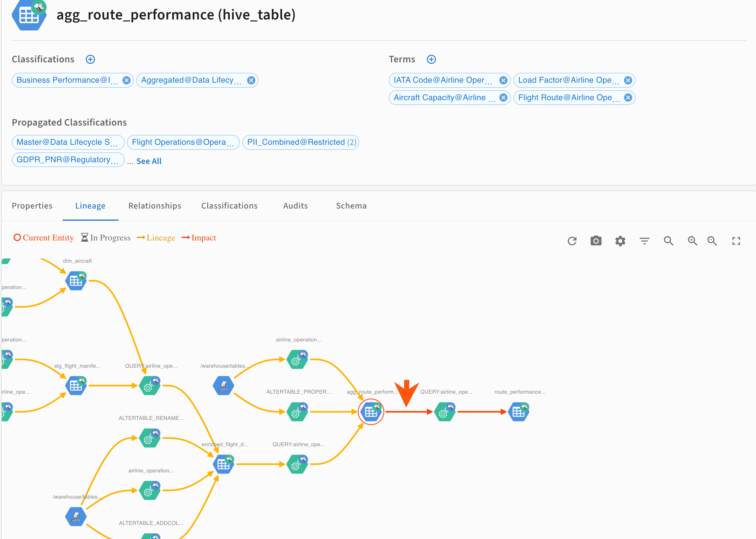This screenshot has width=756, height=539.
Task: Click the lineage search magnifier icon
Action: 669,241
